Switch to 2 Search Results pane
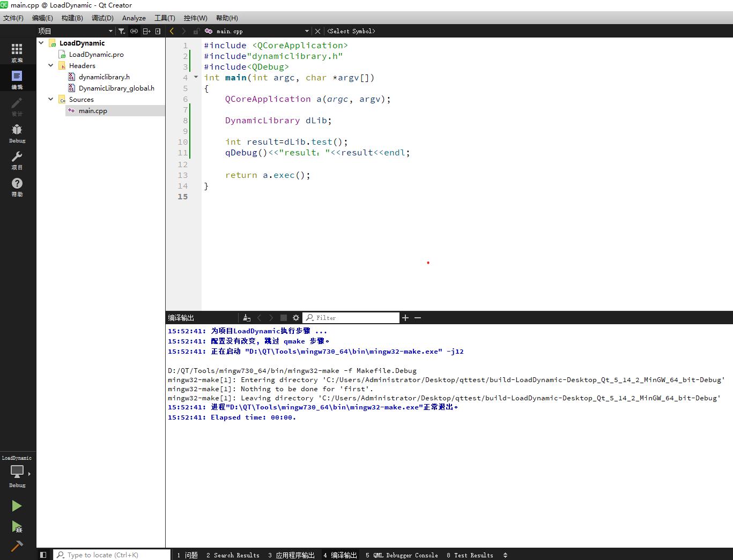The width and height of the screenshot is (733, 560). 233,555
